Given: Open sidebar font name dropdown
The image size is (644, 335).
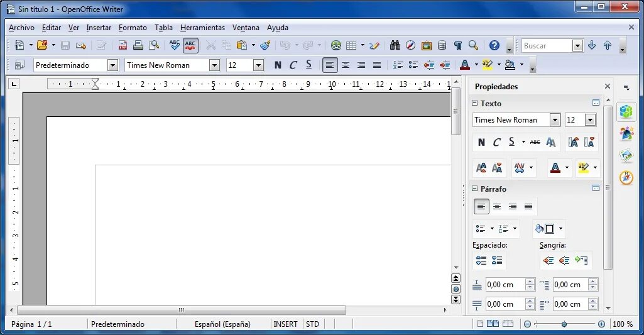Looking at the screenshot, I should [x=555, y=119].
